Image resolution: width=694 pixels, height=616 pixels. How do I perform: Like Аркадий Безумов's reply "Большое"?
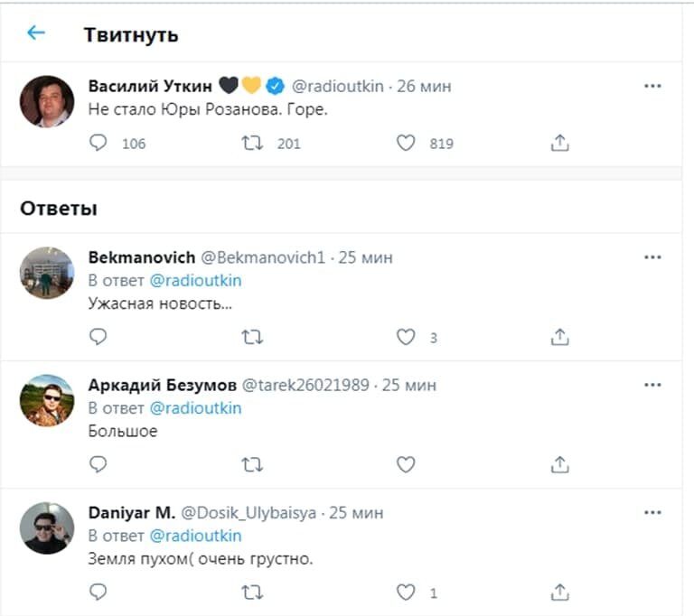pyautogui.click(x=406, y=464)
